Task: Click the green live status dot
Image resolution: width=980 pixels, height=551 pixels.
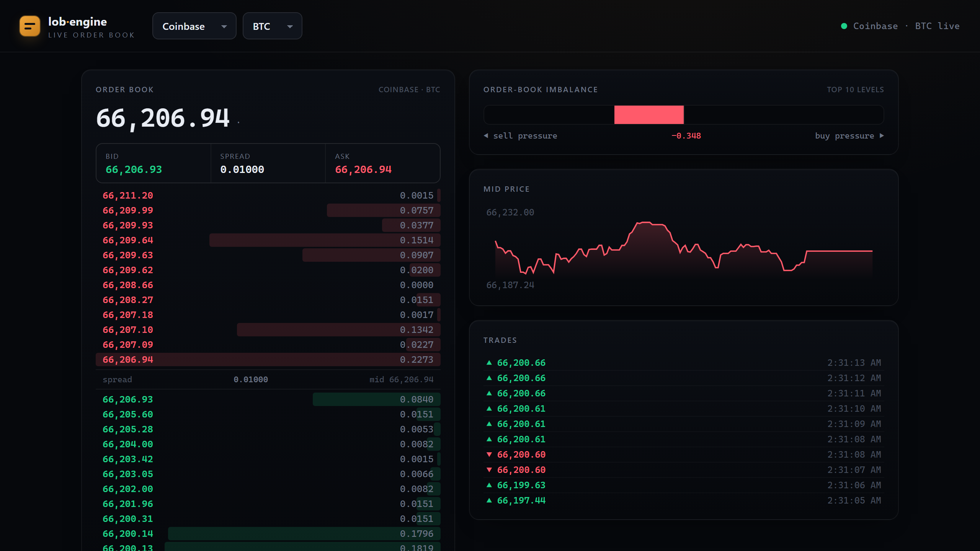Action: [844, 26]
